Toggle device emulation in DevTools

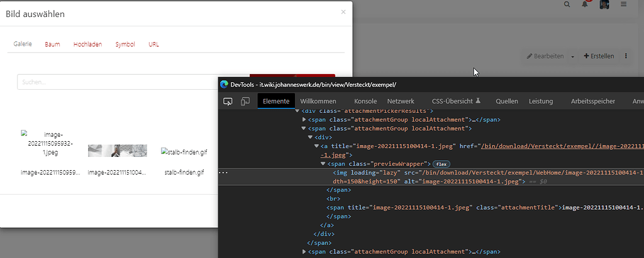pyautogui.click(x=245, y=101)
